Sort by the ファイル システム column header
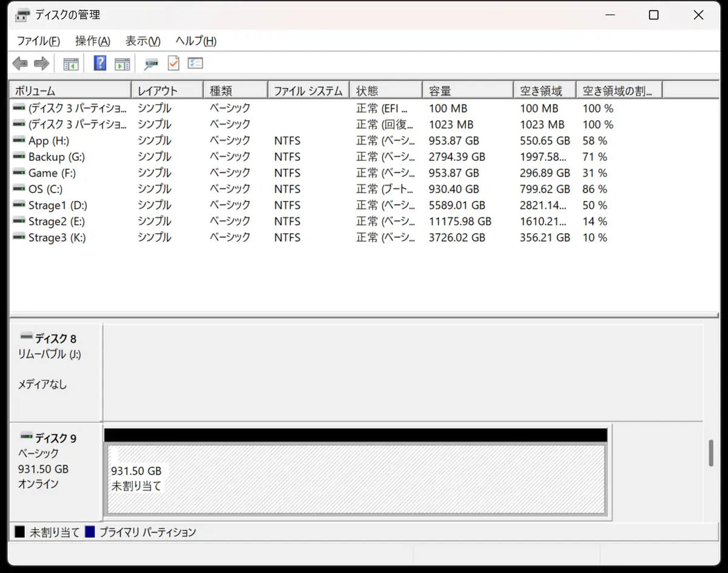This screenshot has width=728, height=573. pyautogui.click(x=309, y=90)
